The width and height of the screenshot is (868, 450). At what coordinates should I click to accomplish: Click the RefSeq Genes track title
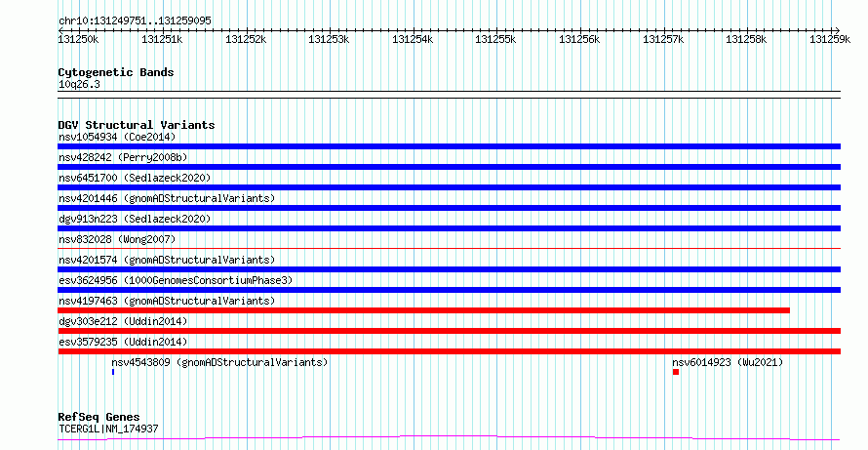coord(99,417)
